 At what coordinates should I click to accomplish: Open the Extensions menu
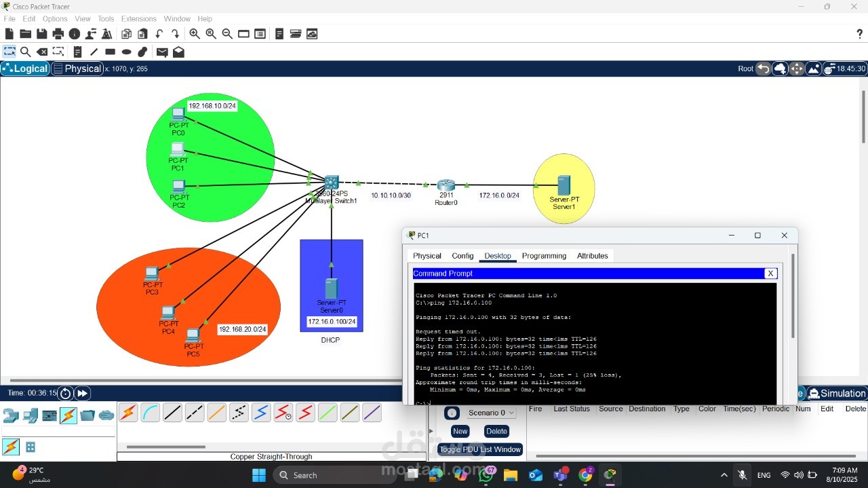click(139, 19)
